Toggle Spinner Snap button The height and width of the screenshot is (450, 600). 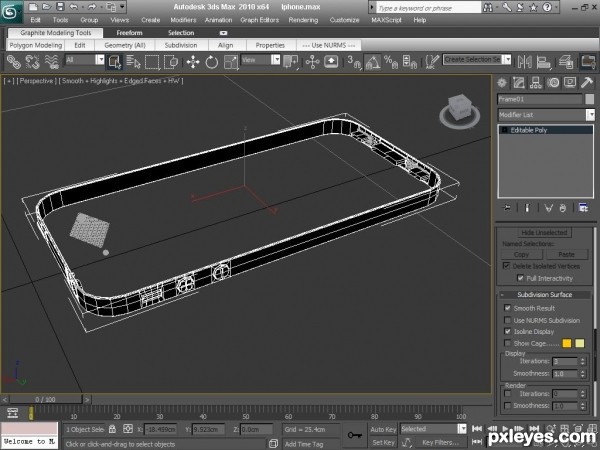[409, 62]
